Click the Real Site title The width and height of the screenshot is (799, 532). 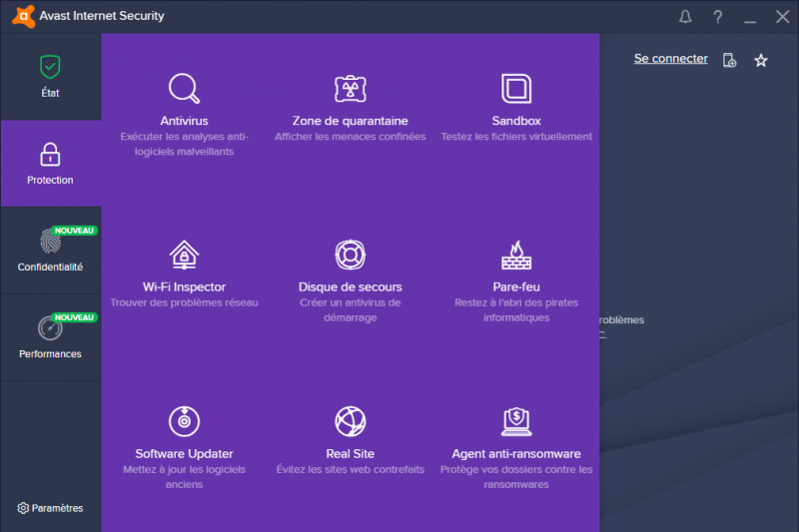coord(351,453)
